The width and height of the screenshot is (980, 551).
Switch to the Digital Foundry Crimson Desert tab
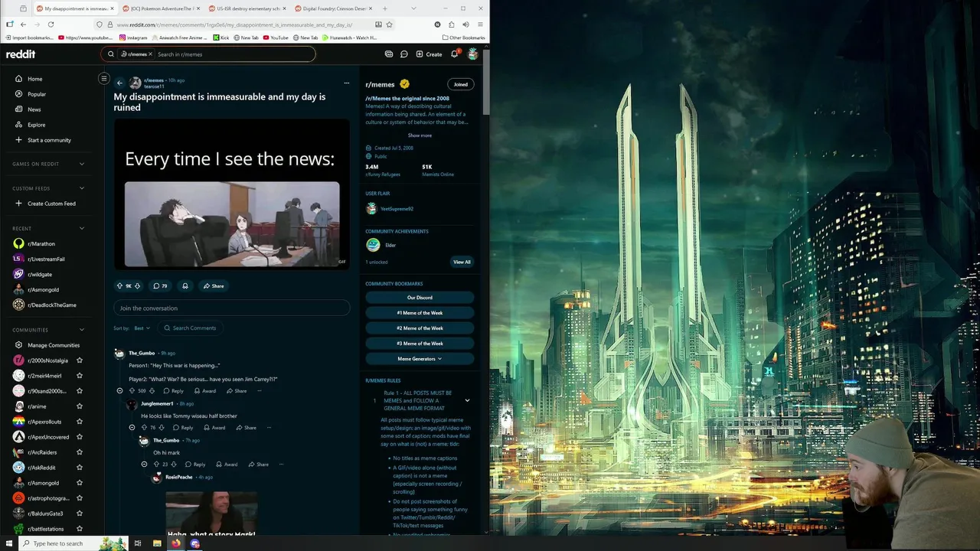click(x=333, y=8)
